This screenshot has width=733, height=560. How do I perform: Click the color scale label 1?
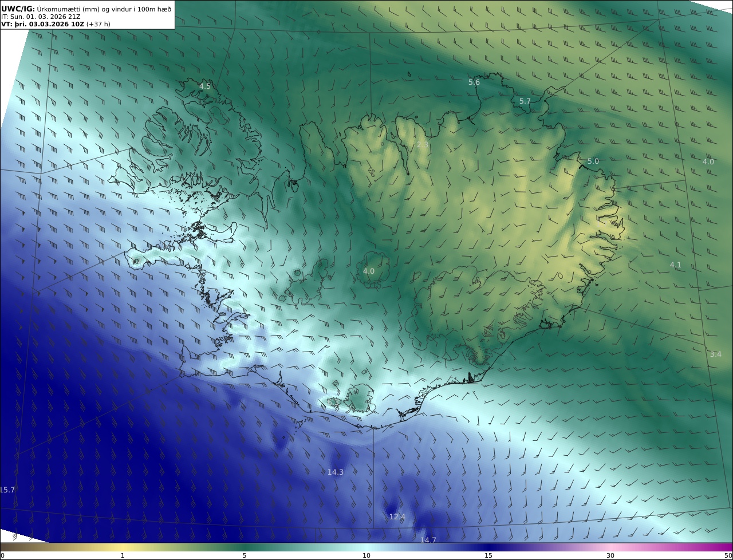click(123, 555)
